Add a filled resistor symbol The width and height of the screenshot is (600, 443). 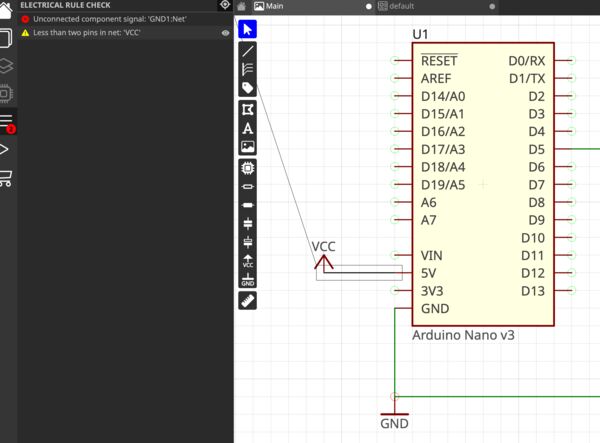point(248,205)
